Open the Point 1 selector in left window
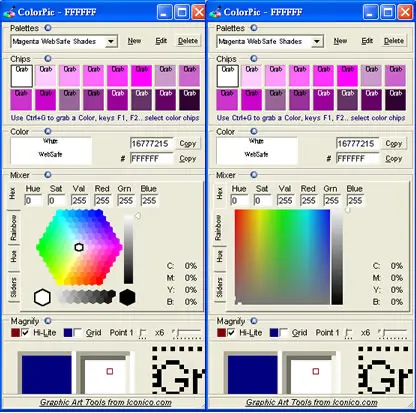The height and width of the screenshot is (413, 416). [x=143, y=333]
